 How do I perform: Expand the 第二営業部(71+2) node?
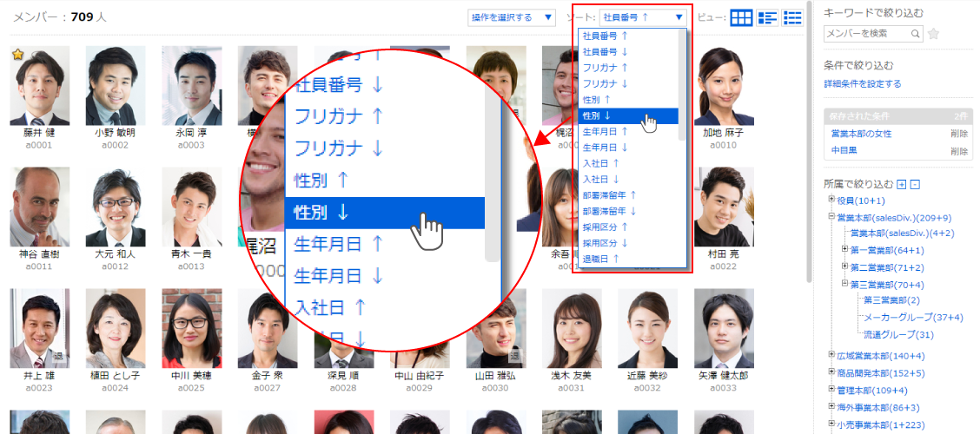tap(845, 266)
